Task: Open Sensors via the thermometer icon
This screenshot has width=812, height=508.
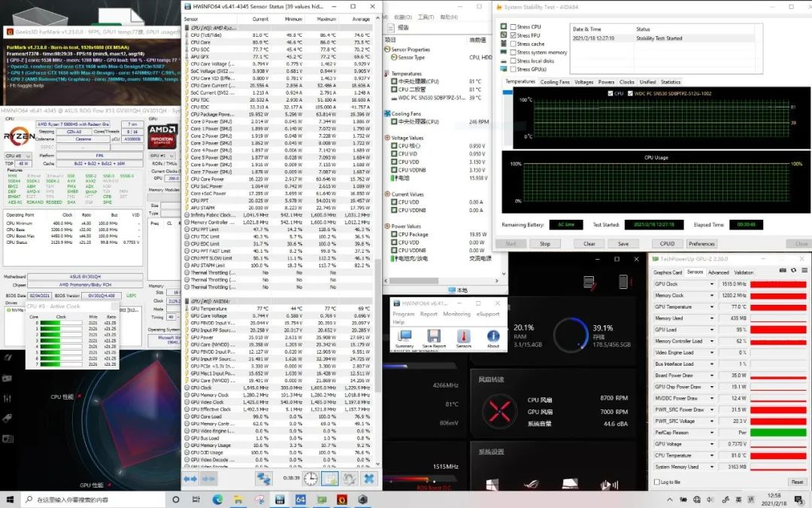Action: pyautogui.click(x=464, y=336)
